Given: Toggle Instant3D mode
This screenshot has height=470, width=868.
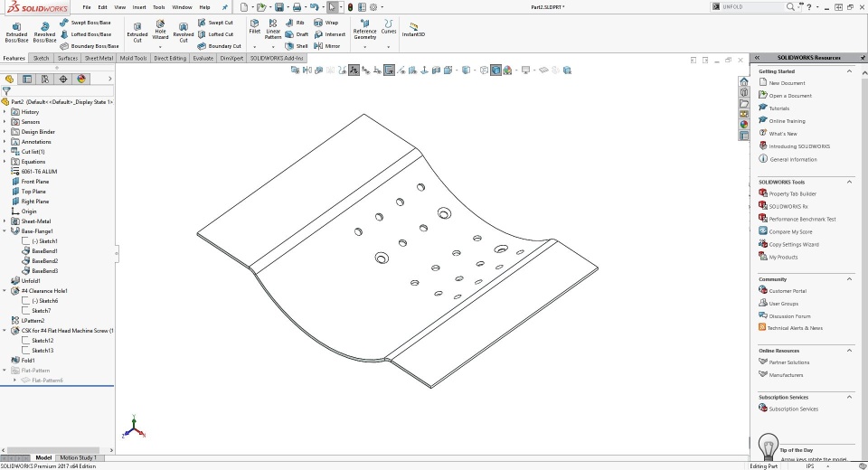Looking at the screenshot, I should [x=413, y=30].
